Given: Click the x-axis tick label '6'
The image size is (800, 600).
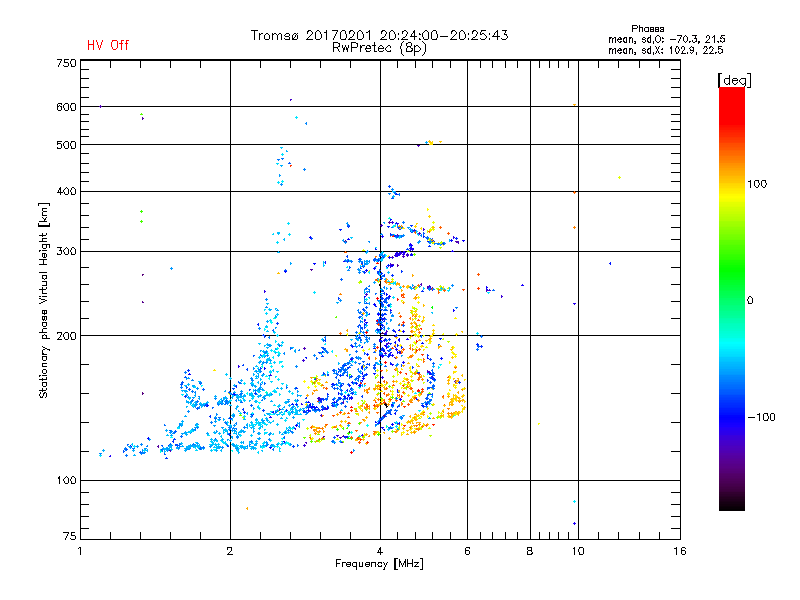Looking at the screenshot, I should pyautogui.click(x=467, y=551).
